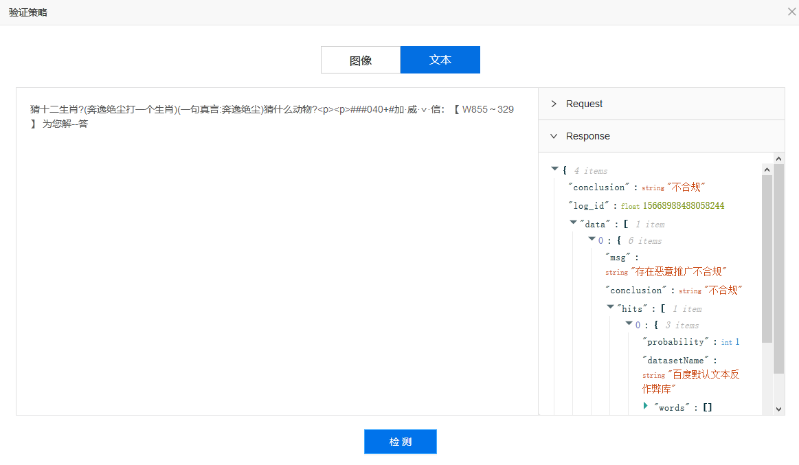Close the 验证策略 dialog

(791, 11)
